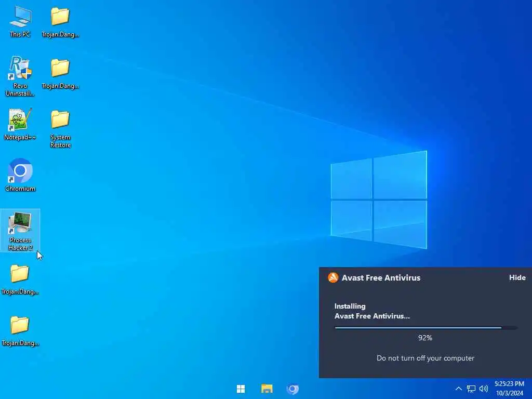Select the Trojan.Dang folder beside This PC
The height and width of the screenshot is (399, 532).
[x=60, y=22]
